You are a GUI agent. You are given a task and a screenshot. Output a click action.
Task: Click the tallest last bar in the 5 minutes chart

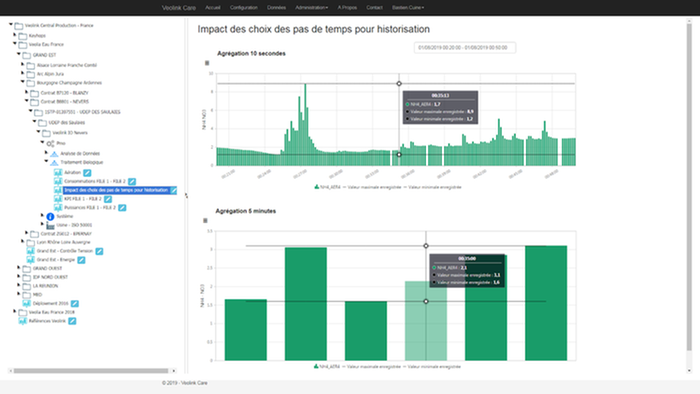coord(546,303)
